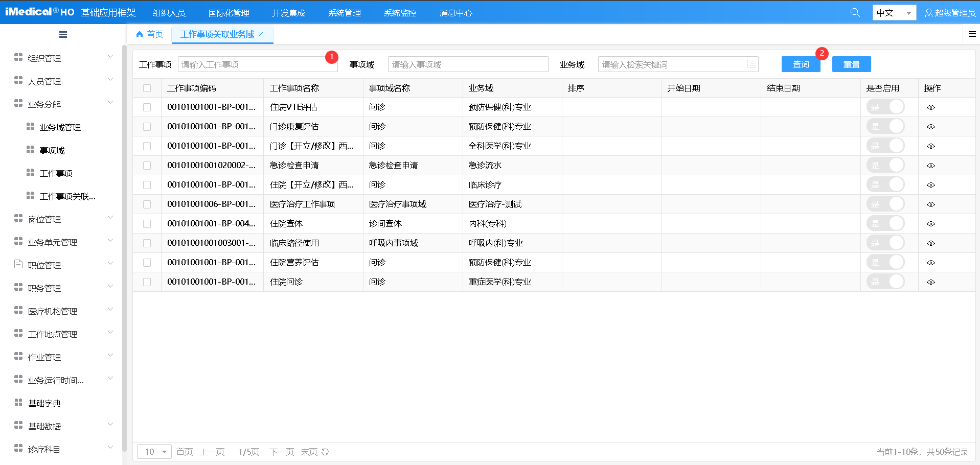
Task: Check the select-all checkbox in the table header
Action: click(x=147, y=87)
